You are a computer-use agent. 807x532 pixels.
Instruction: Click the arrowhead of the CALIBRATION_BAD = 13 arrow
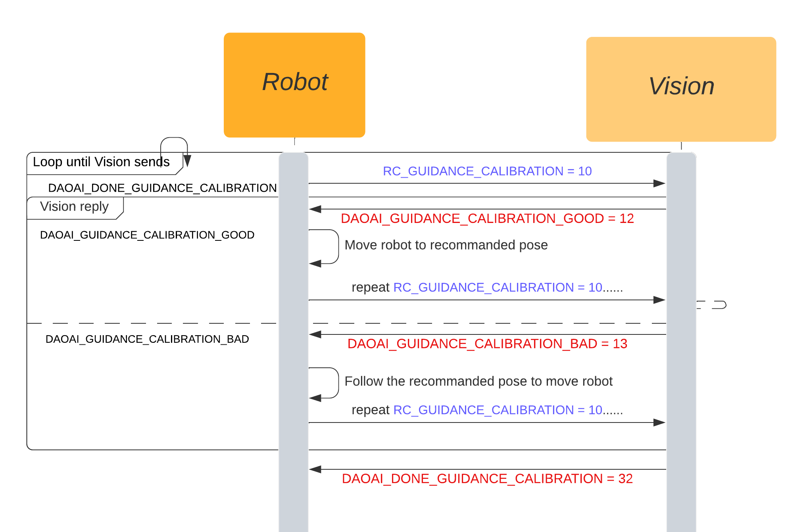point(315,334)
